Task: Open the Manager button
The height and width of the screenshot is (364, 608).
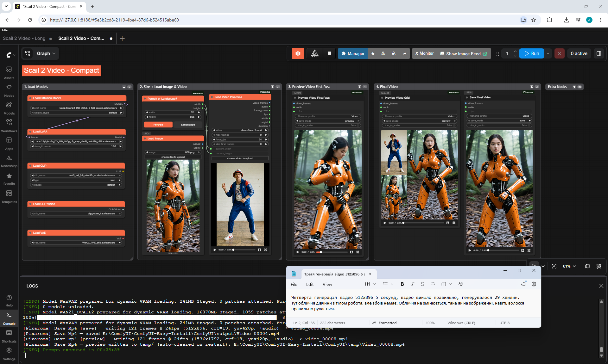Action: tap(353, 53)
